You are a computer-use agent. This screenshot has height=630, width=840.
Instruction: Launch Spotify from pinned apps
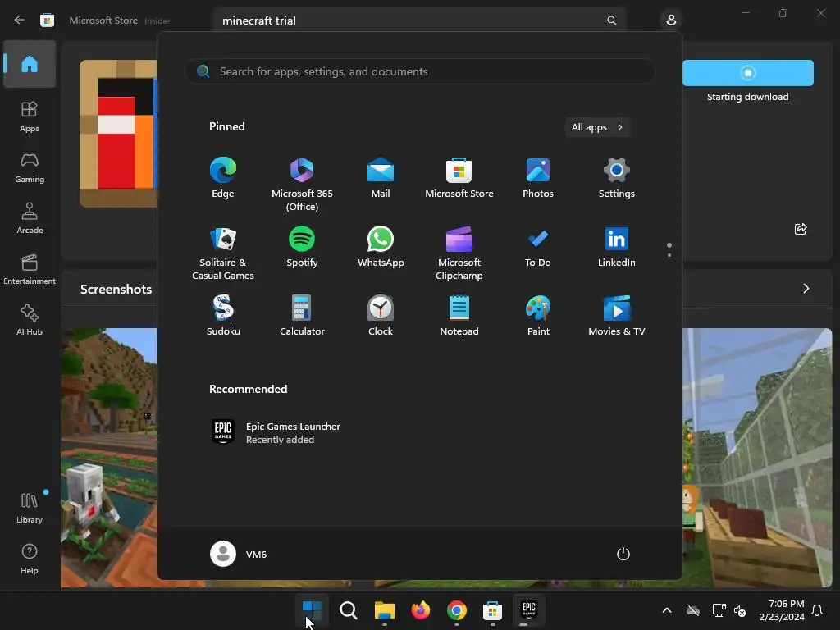(x=302, y=247)
